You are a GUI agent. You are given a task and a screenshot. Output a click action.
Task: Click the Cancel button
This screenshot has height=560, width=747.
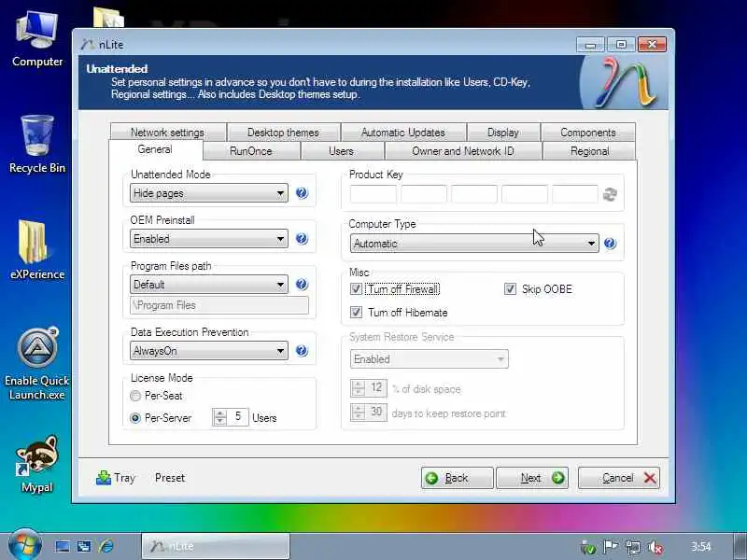click(x=619, y=478)
